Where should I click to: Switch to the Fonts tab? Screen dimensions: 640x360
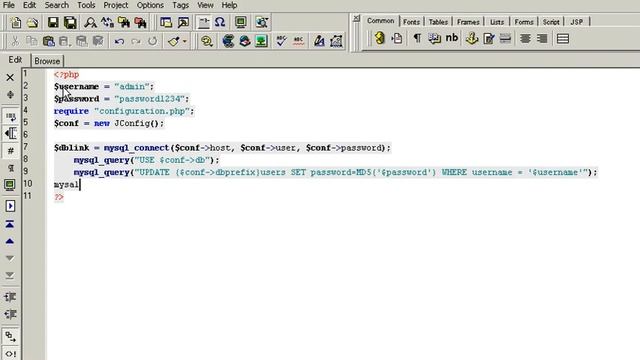click(411, 22)
